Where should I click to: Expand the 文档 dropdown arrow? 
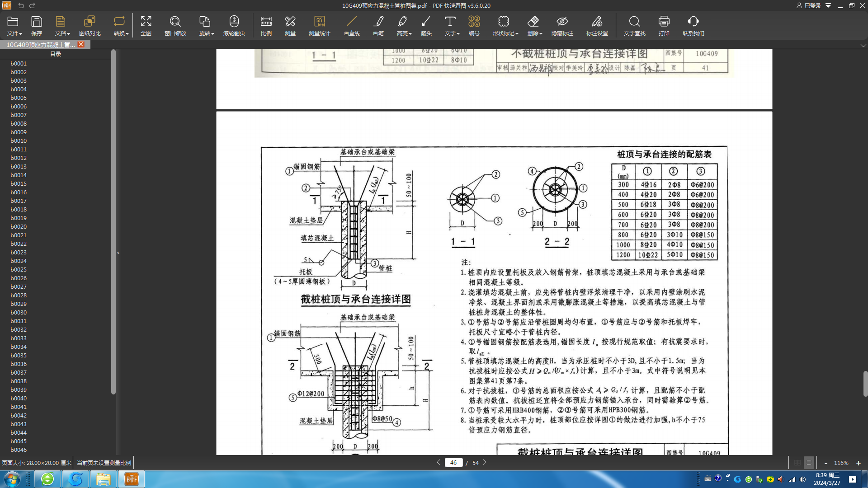click(69, 34)
